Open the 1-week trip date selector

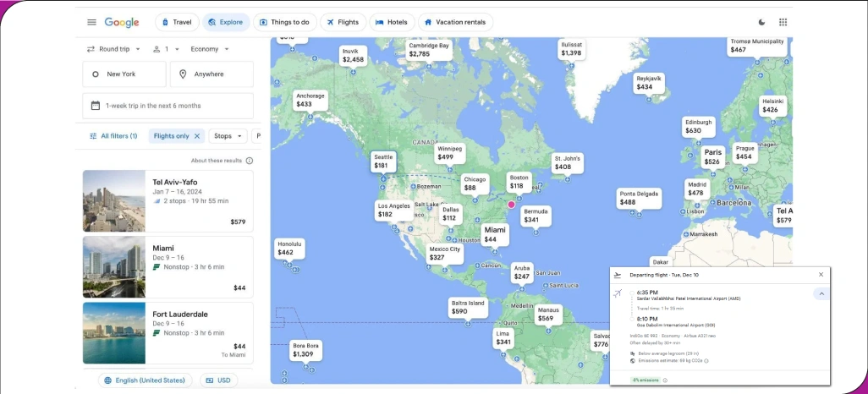point(168,106)
